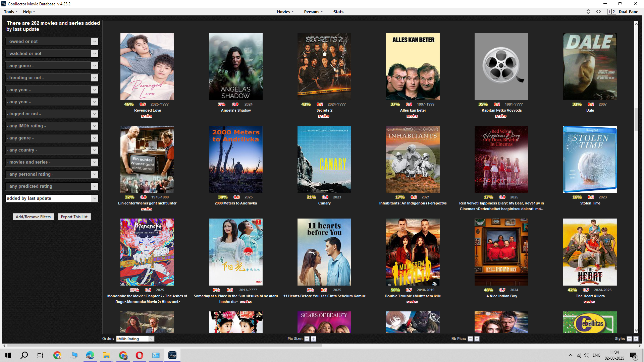This screenshot has height=362, width=644.
Task: Open File Explorer from the taskbar
Action: coord(107,355)
